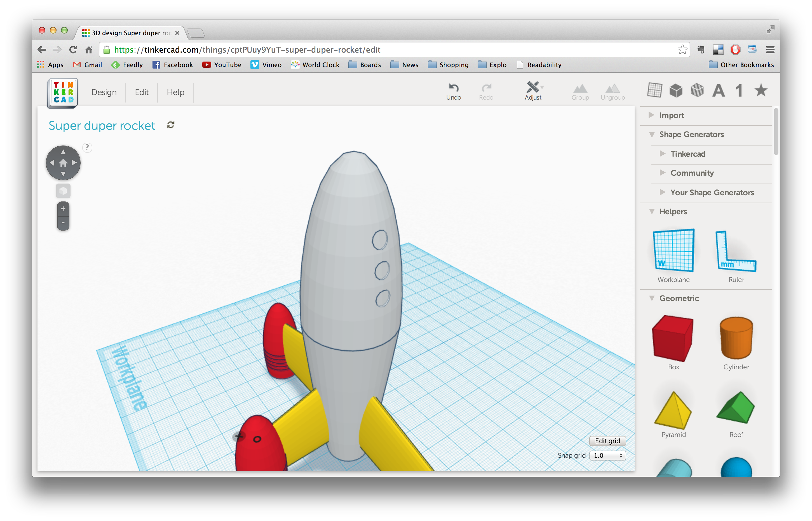Reset view with home icon
Image resolution: width=812 pixels, height=521 pixels.
[63, 163]
